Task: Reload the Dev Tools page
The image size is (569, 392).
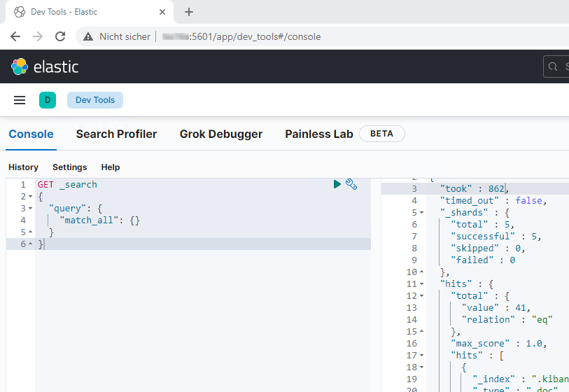Action: click(x=60, y=36)
